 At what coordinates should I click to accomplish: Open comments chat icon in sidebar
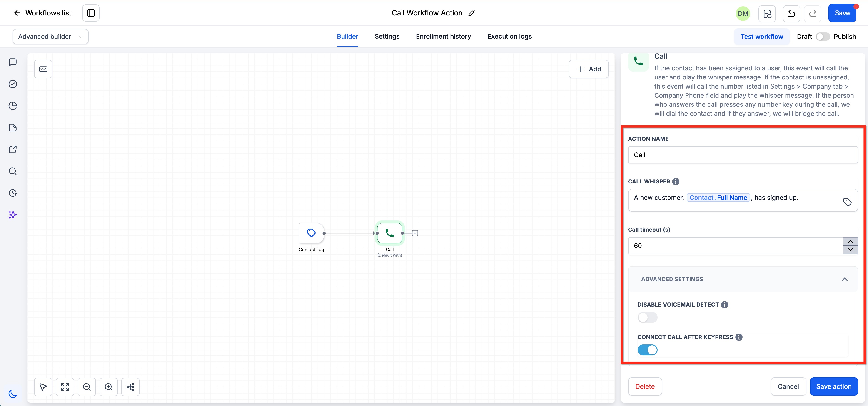[x=13, y=62]
